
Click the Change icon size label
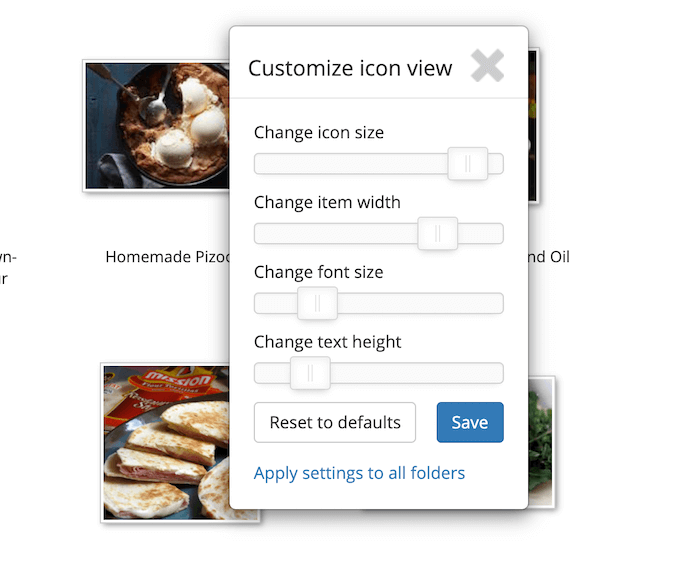318,132
